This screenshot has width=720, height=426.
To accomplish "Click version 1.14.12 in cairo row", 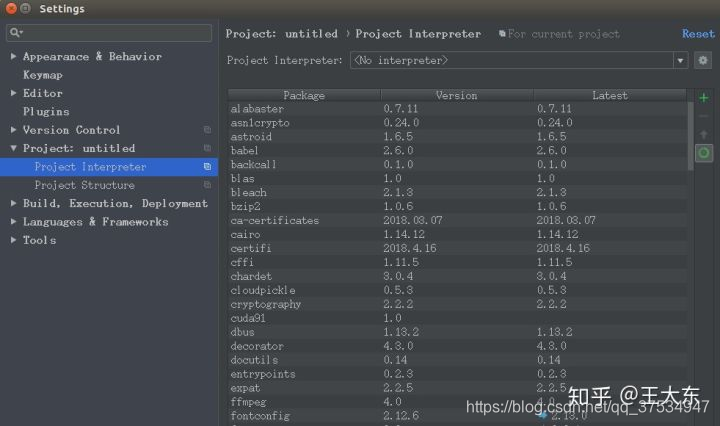I will point(404,234).
